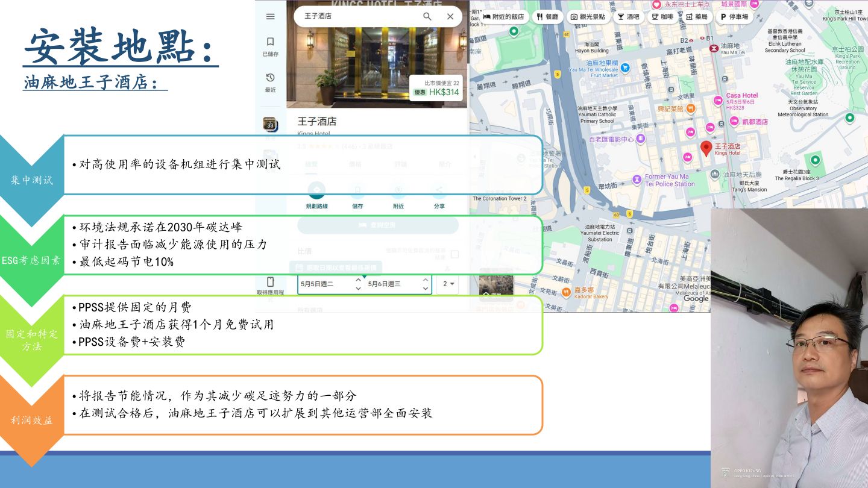Viewport: 868px width, 488px height.
Task: Select the ESG考慮因素 green chevron label
Action: click(x=31, y=261)
